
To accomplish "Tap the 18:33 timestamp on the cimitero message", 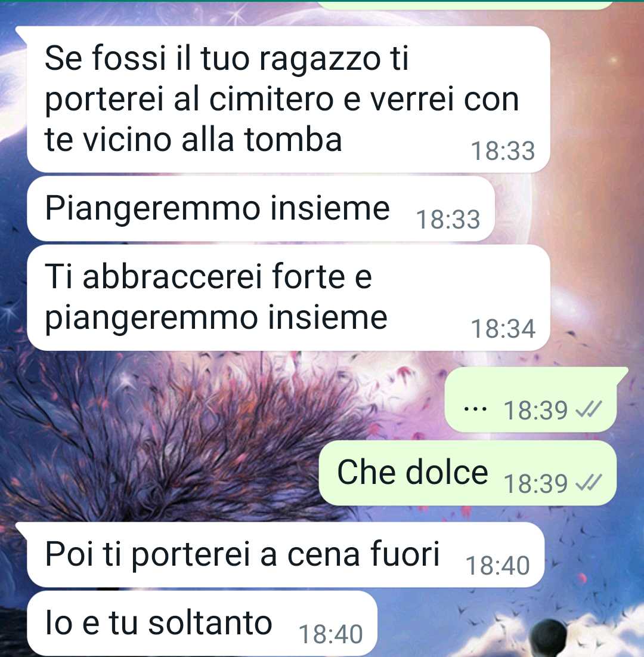I will click(503, 150).
